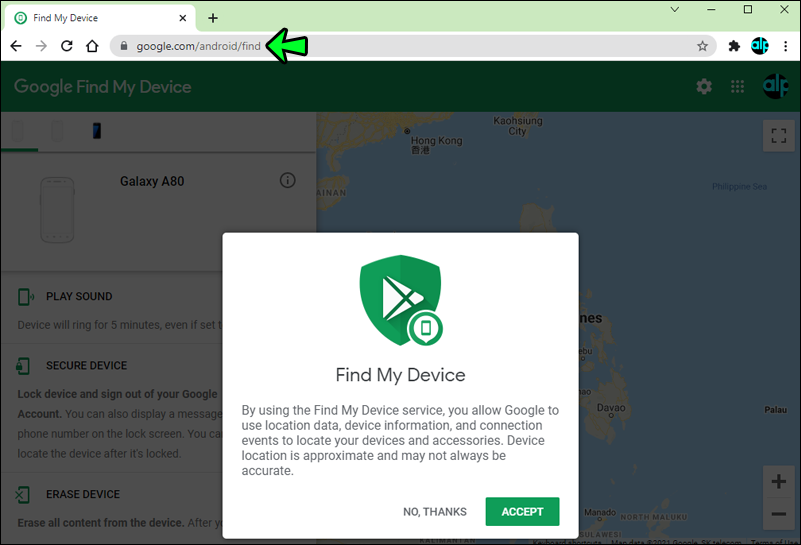This screenshot has width=801, height=545.
Task: Maximize the Chrome window
Action: [748, 9]
